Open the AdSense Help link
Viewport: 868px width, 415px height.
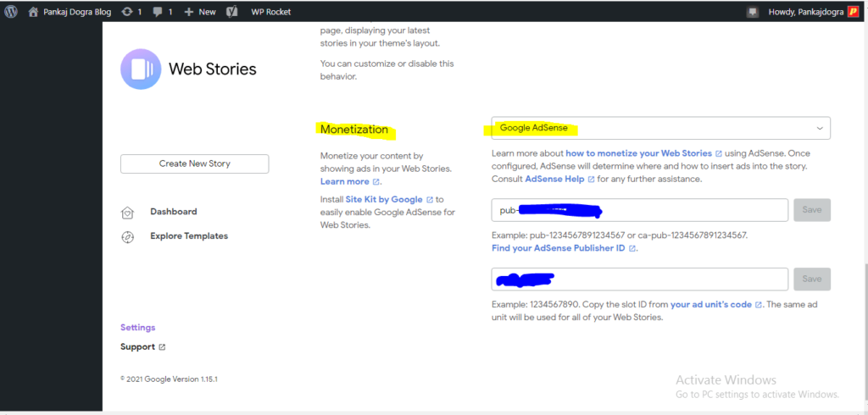[x=554, y=180]
